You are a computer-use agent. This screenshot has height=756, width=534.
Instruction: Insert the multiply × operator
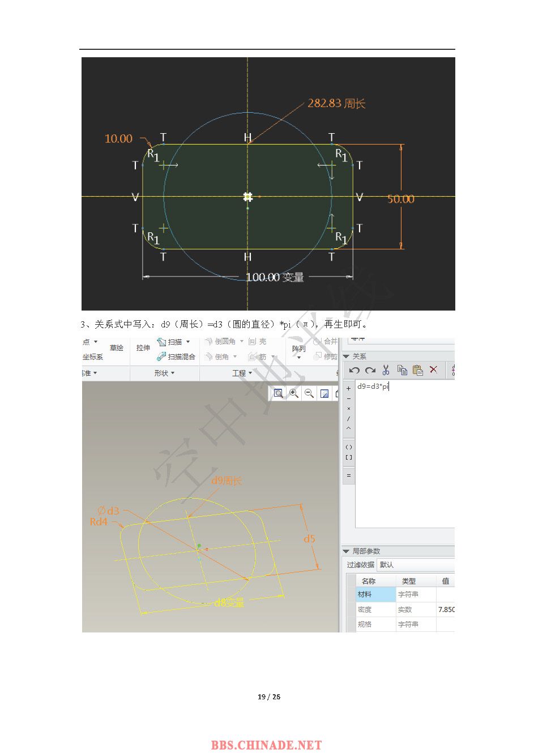348,409
